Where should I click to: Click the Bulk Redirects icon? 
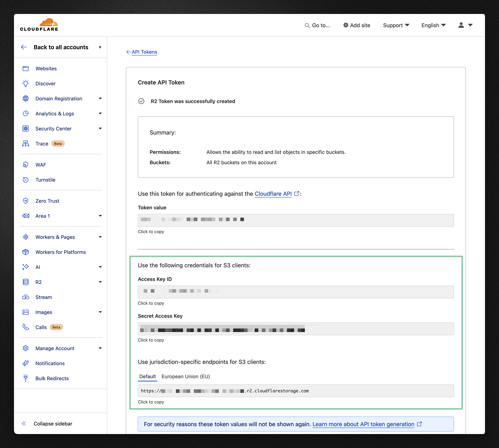click(x=26, y=378)
